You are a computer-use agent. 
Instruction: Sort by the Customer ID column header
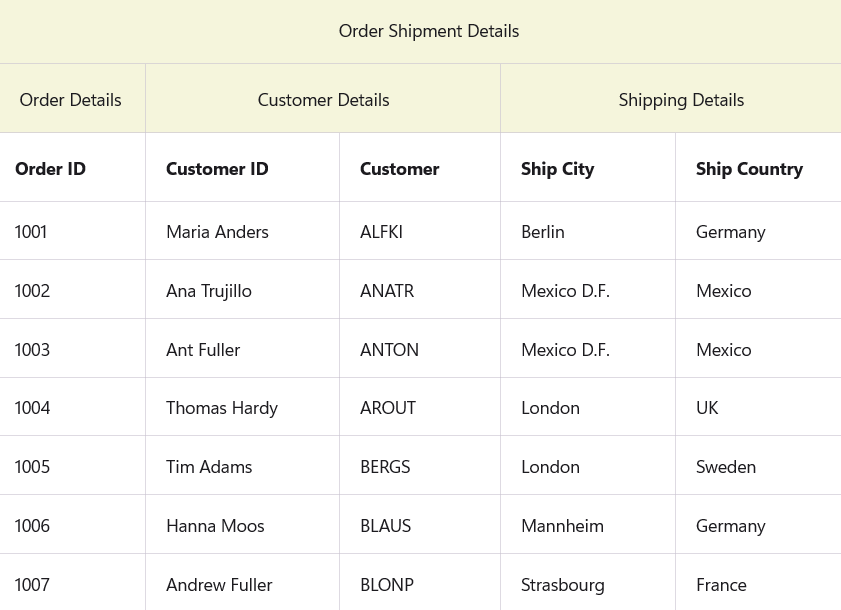[x=217, y=169]
